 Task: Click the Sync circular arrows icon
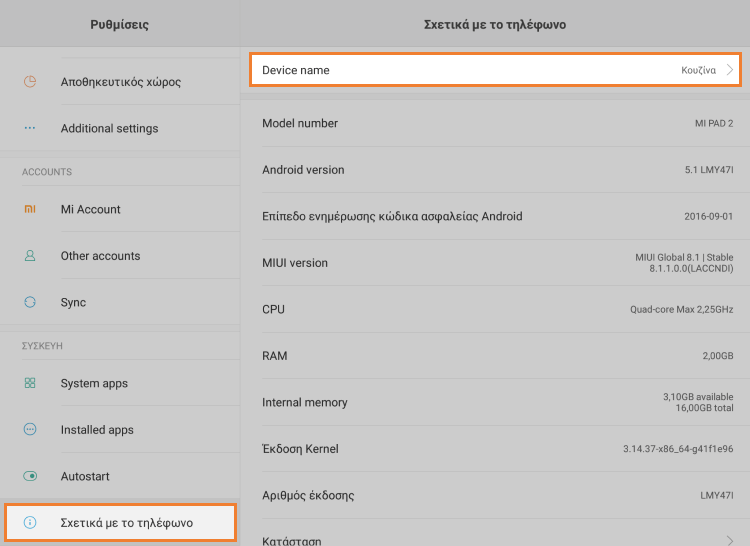(30, 302)
